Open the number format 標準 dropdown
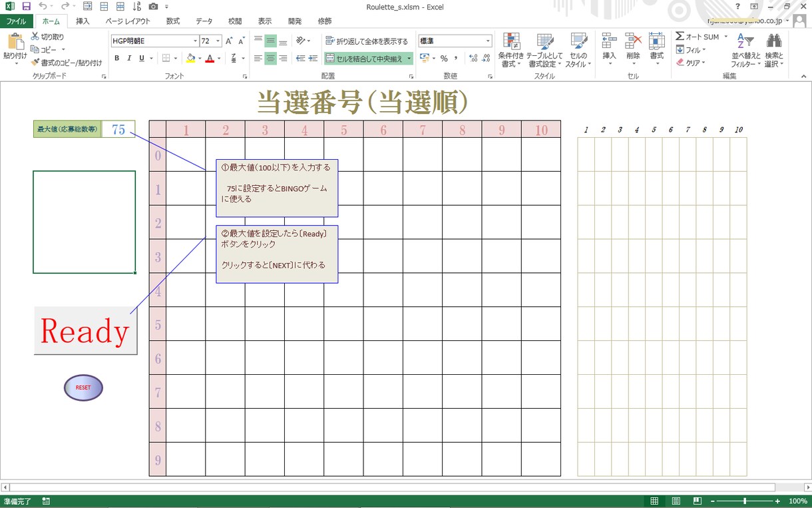The image size is (812, 508). (x=487, y=41)
